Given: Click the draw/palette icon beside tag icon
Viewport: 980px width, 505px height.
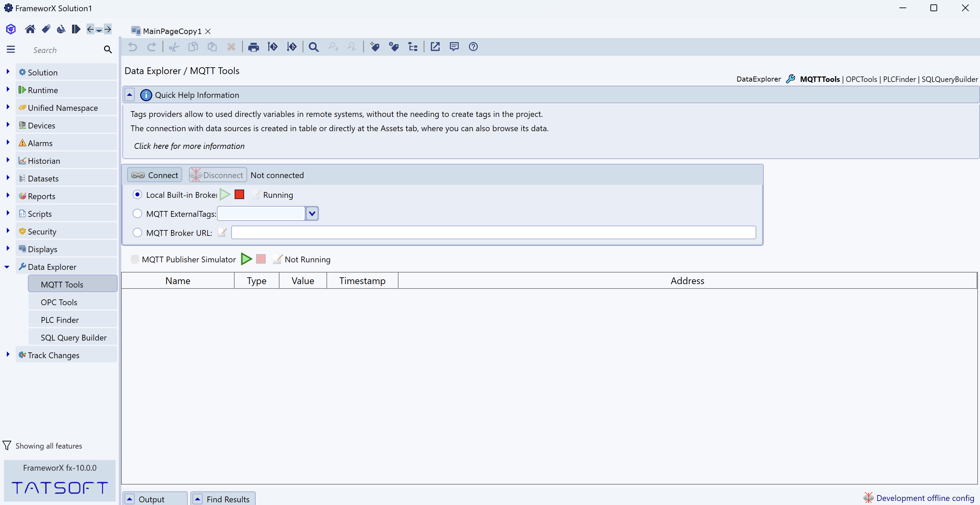Looking at the screenshot, I should pyautogui.click(x=61, y=29).
